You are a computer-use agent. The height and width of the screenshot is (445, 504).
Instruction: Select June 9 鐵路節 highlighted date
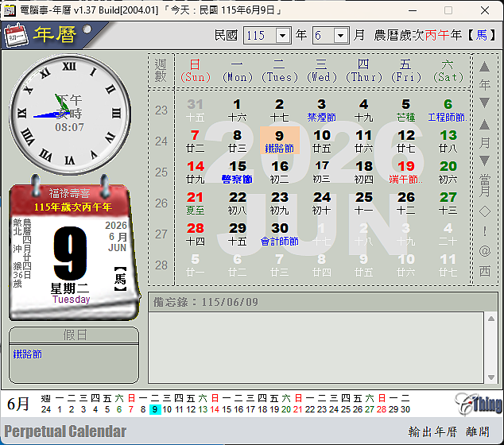coord(280,141)
